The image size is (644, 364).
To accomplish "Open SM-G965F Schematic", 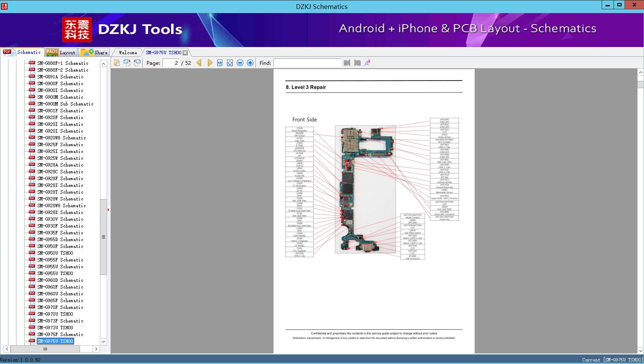I will (x=60, y=300).
